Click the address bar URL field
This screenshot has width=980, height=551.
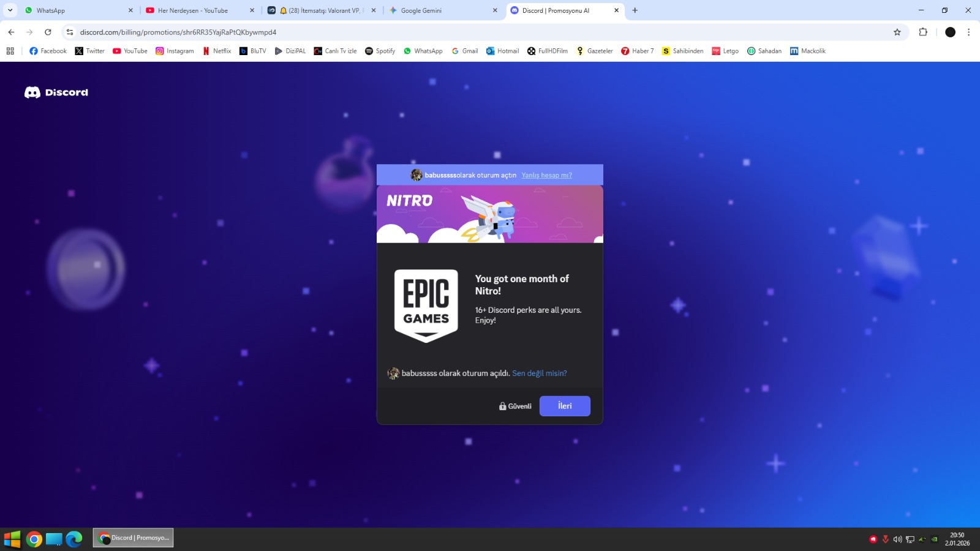pos(484,32)
